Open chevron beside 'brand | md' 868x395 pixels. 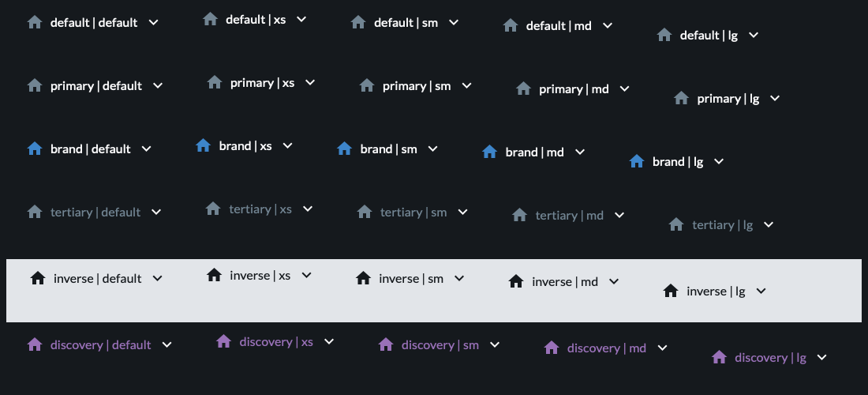click(x=580, y=152)
